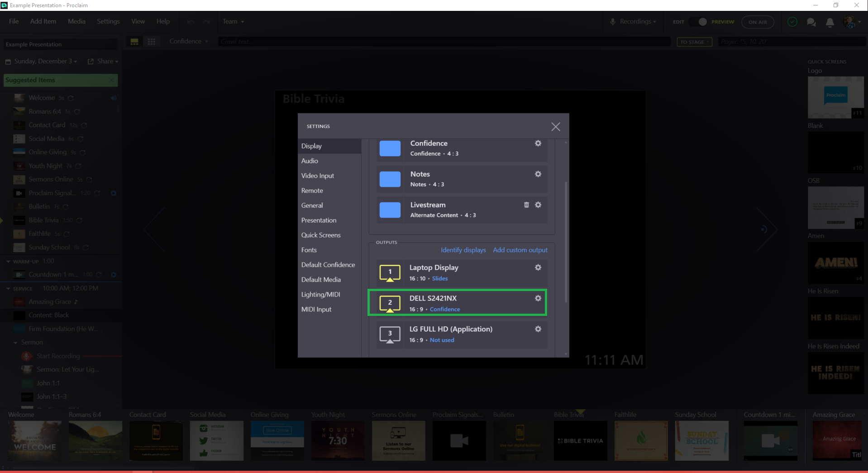Open settings gear for LG FULL HD output

[x=538, y=329]
